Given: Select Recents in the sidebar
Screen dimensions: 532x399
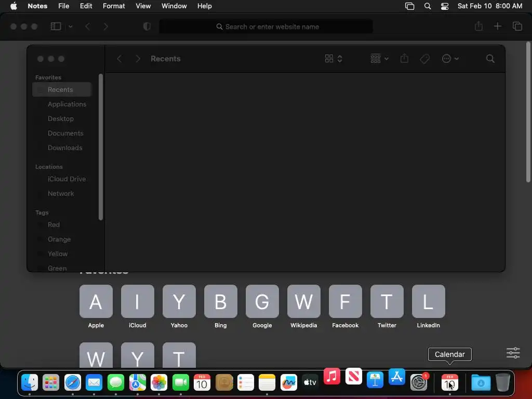Looking at the screenshot, I should coord(62,89).
